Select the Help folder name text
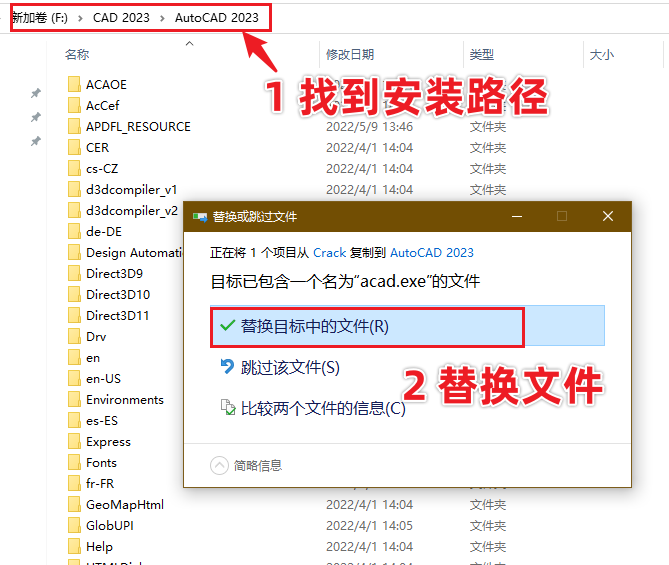This screenshot has width=669, height=565. pyautogui.click(x=99, y=547)
